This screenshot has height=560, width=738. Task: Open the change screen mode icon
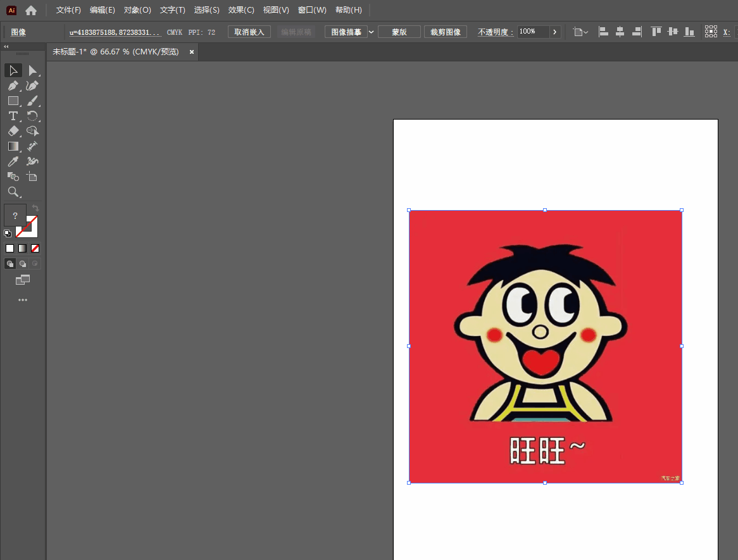pyautogui.click(x=23, y=280)
